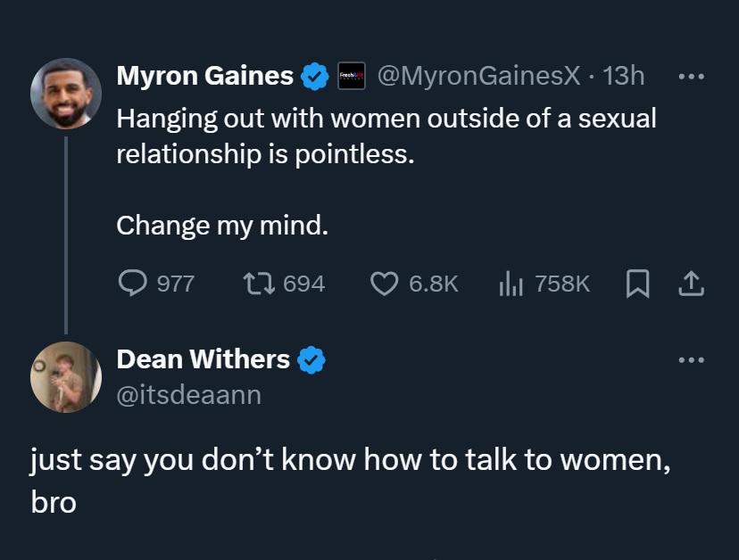Click the Dean Withers display name
Viewport: 739px width, 560px height.
(x=203, y=359)
